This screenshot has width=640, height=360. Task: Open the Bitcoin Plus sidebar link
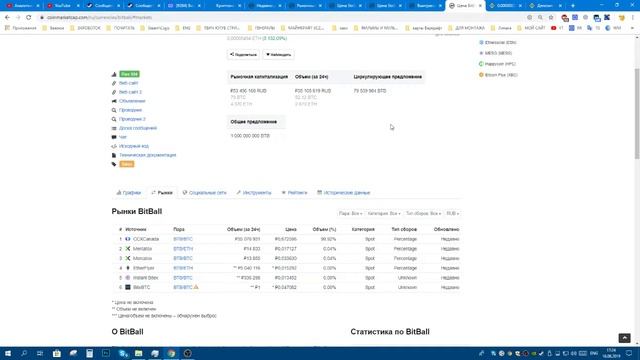coord(501,75)
